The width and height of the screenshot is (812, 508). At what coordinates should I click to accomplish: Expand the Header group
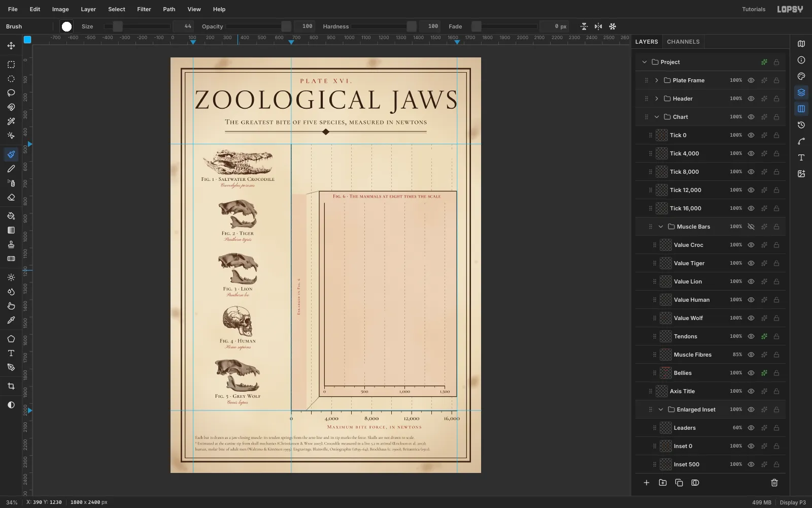point(657,99)
